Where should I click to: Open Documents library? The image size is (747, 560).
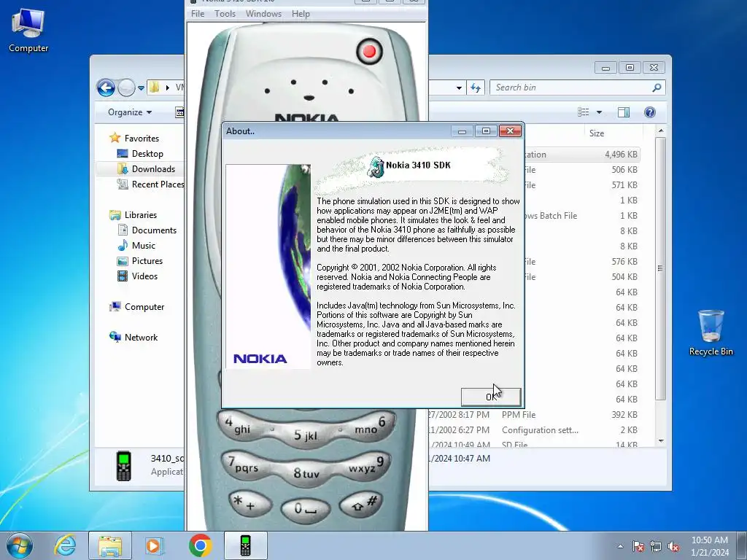[154, 230]
